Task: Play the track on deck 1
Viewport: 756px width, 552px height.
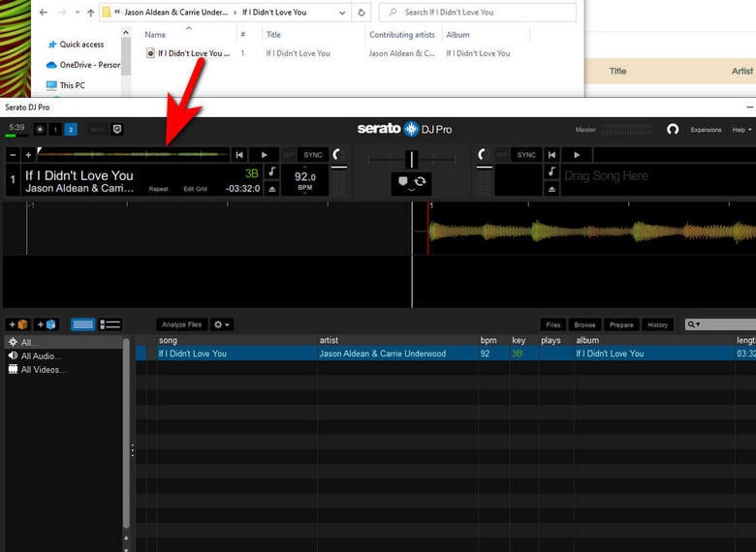Action: point(264,155)
